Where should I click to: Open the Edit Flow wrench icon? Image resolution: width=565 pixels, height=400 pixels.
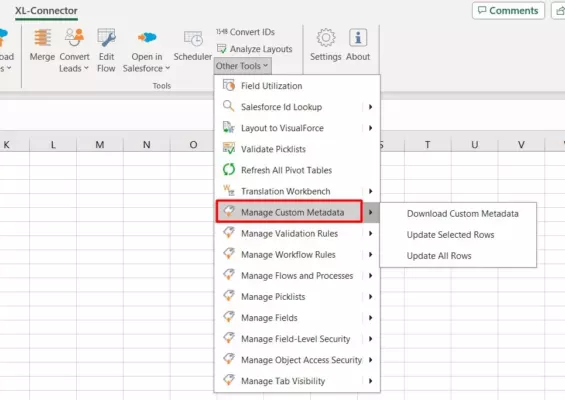106,37
